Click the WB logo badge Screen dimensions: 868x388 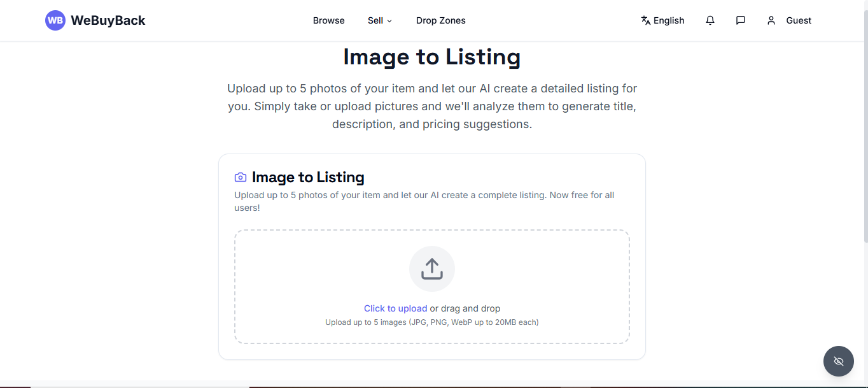point(55,20)
